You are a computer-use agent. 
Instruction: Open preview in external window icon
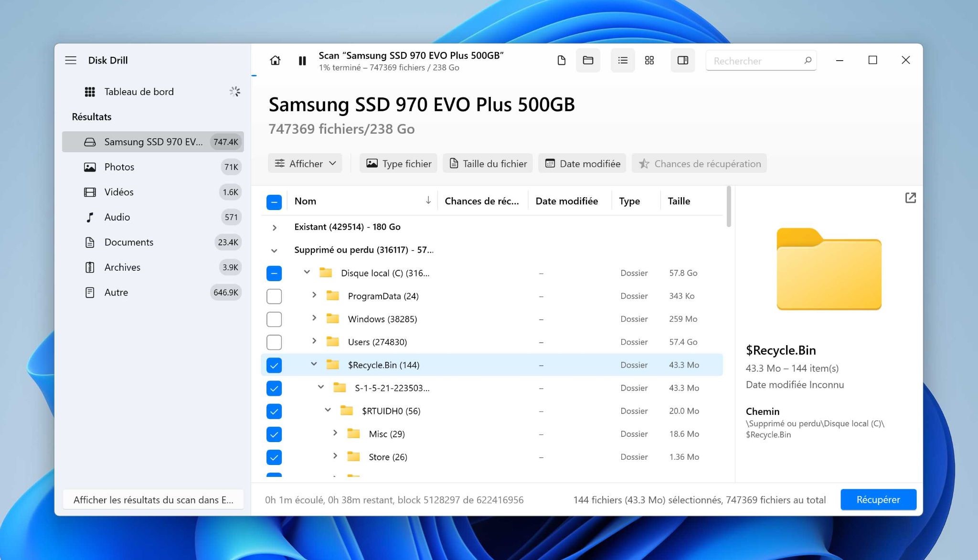pyautogui.click(x=911, y=198)
